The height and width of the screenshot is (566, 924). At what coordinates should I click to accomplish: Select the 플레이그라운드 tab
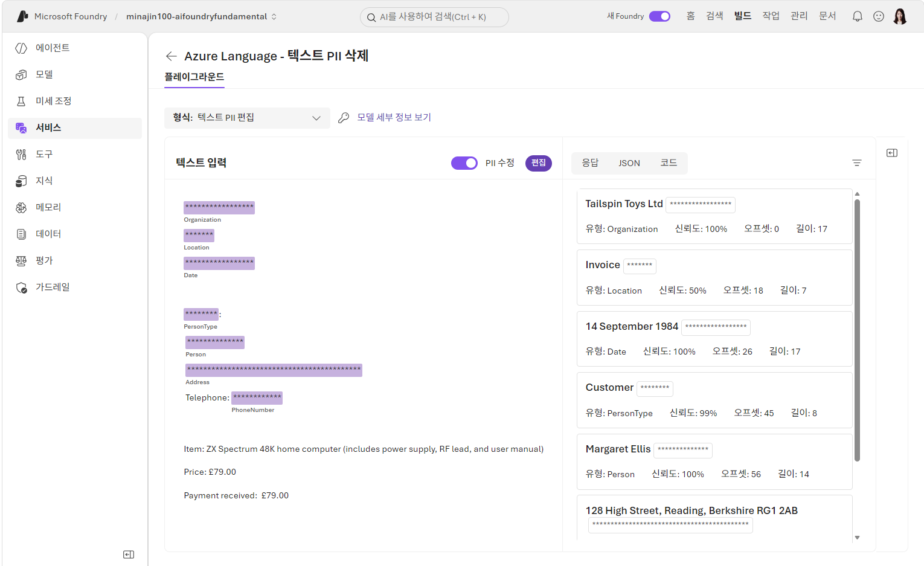tap(194, 77)
